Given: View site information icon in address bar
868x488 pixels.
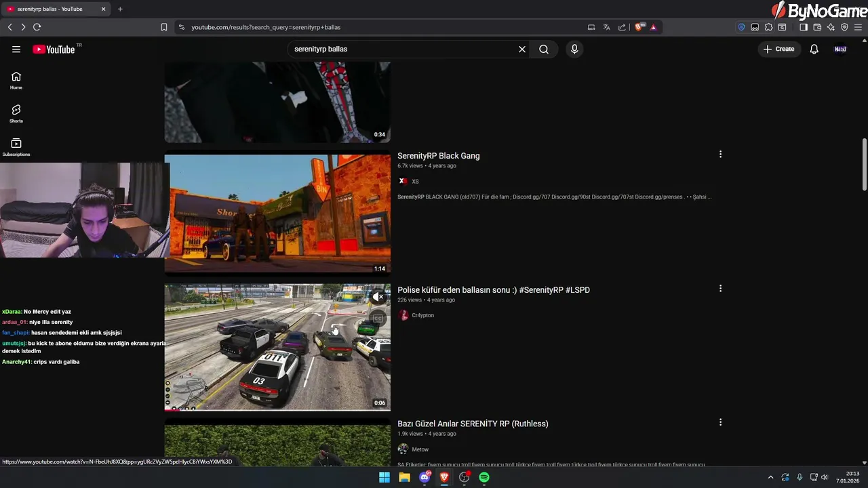Looking at the screenshot, I should click(181, 27).
